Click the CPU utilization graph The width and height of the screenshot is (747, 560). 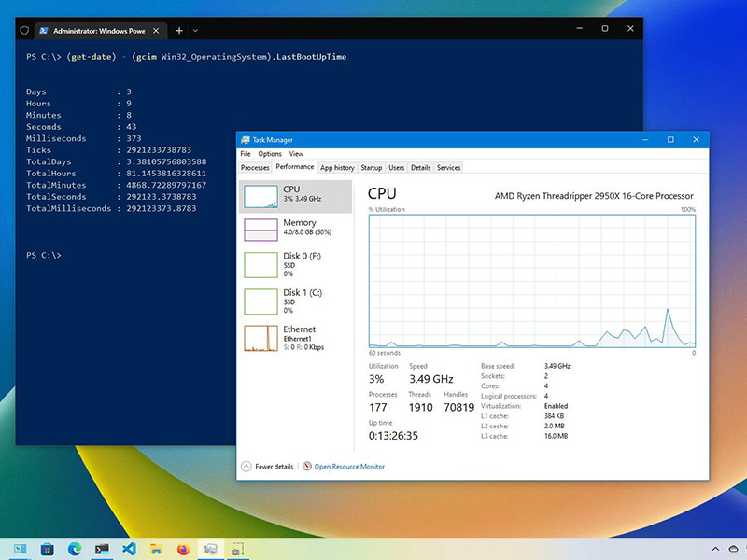coord(532,281)
